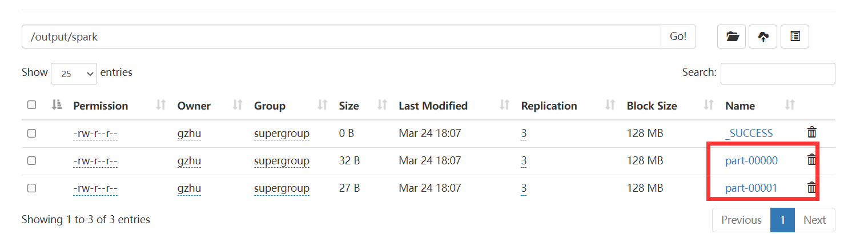Click the /output/spark path input field
The height and width of the screenshot is (234, 868).
coord(341,37)
